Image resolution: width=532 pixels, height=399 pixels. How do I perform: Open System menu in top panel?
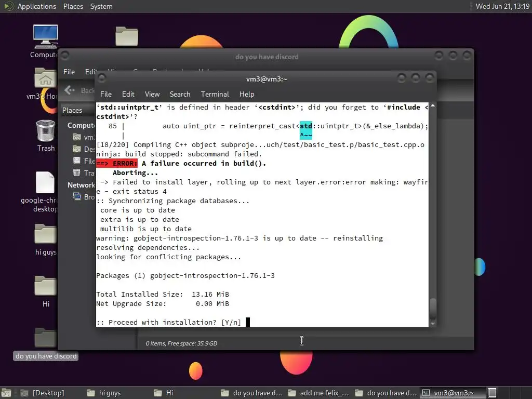coord(101,6)
